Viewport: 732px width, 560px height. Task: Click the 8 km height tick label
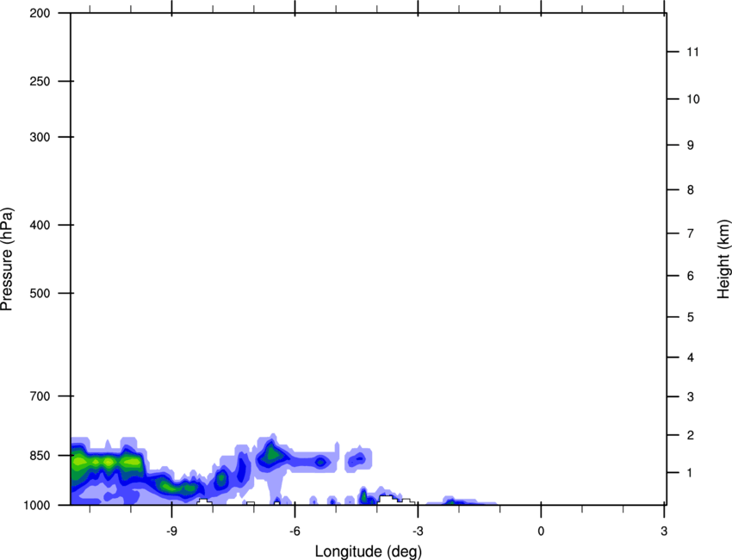point(691,190)
